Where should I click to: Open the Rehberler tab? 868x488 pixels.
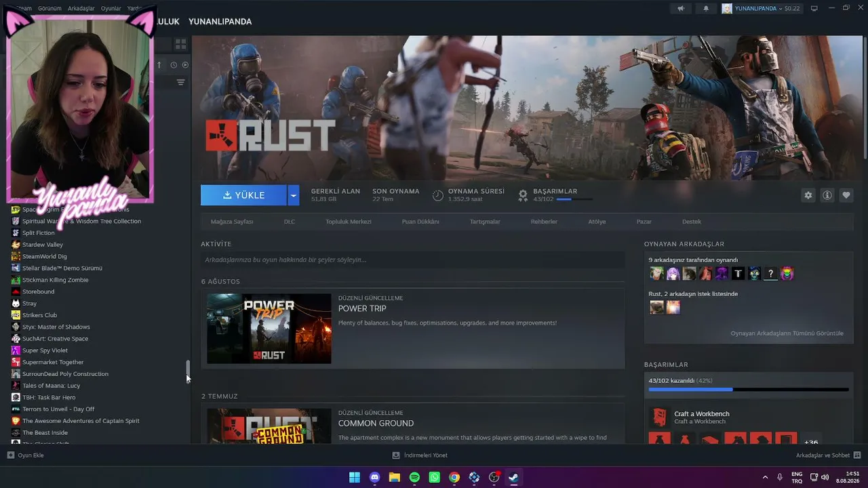544,222
